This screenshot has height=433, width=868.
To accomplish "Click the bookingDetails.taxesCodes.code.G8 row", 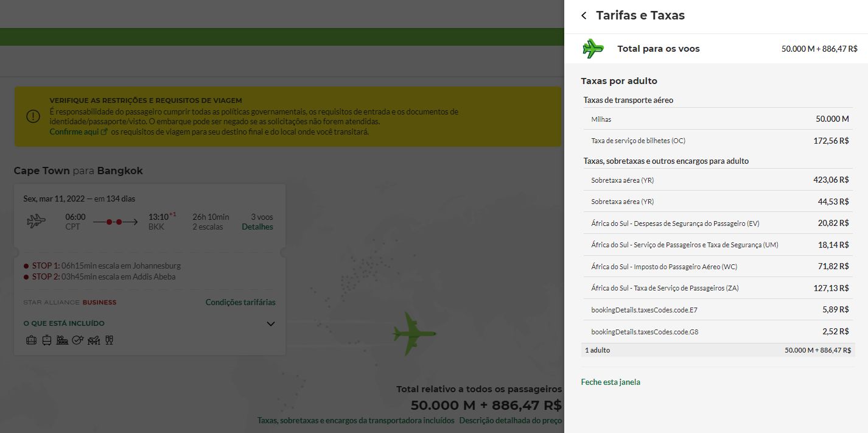I will [718, 332].
